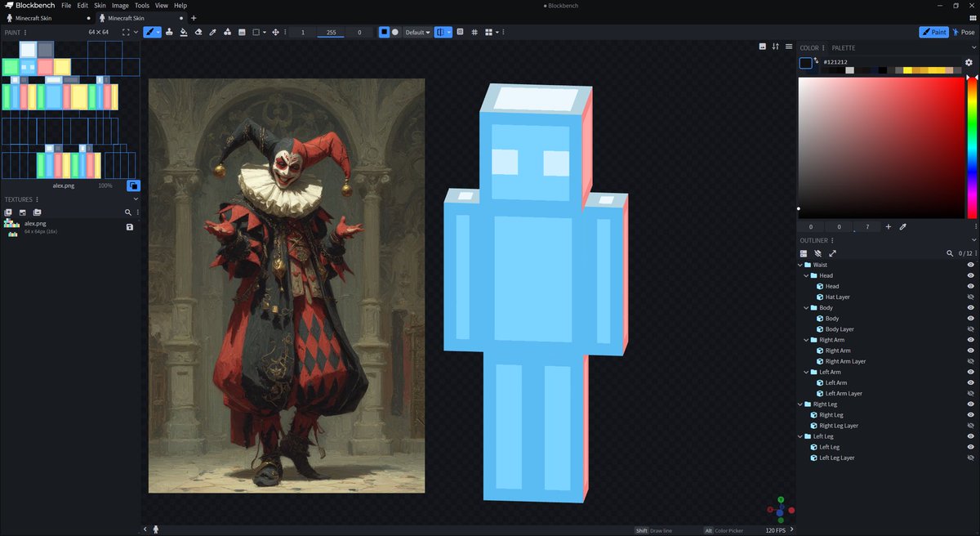The height and width of the screenshot is (536, 980).
Task: Open split screen dropdown arrow
Action: pyautogui.click(x=497, y=32)
